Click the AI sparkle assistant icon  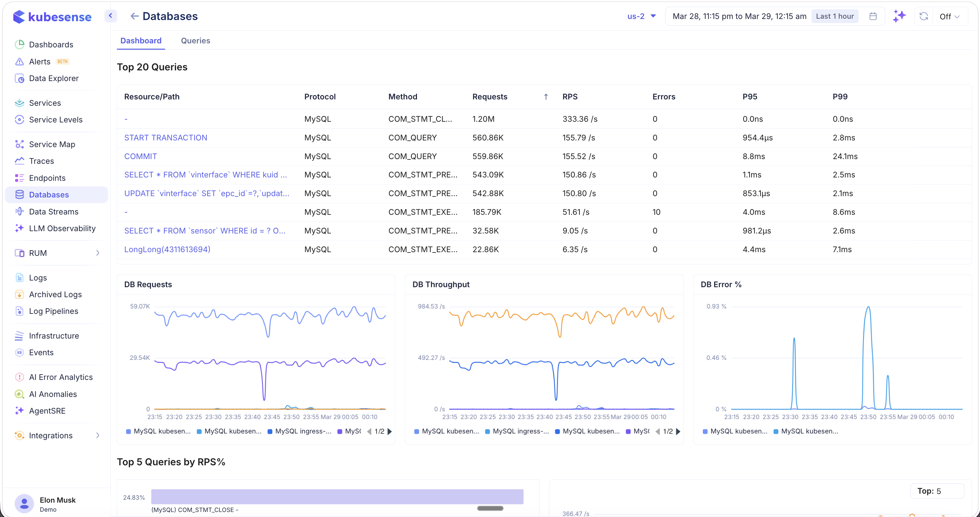[x=899, y=16]
